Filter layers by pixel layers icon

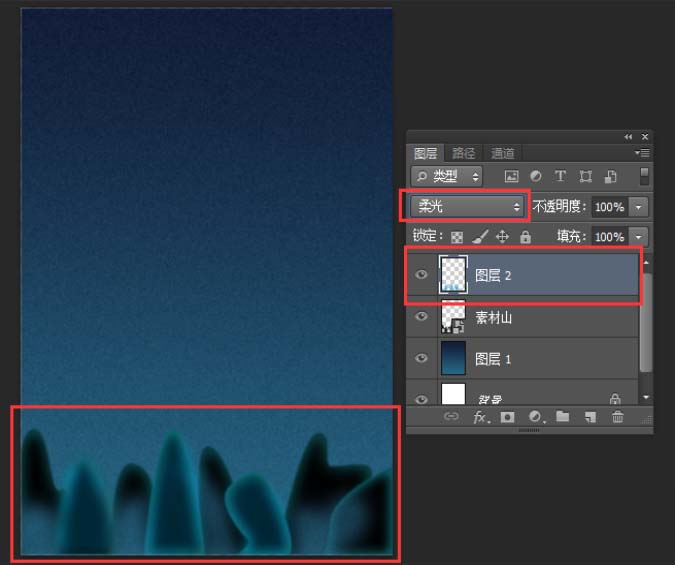tap(511, 176)
